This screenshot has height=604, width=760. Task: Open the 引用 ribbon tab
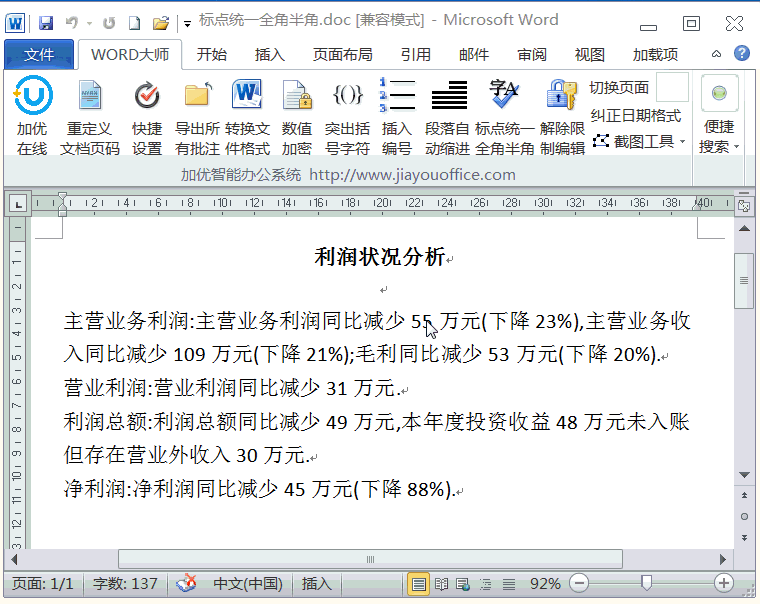415,54
